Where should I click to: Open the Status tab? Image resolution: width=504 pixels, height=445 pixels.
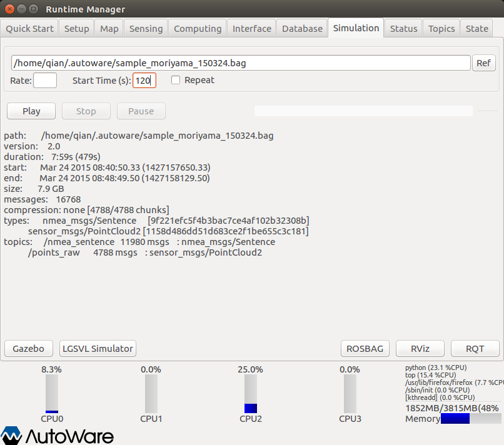point(404,29)
